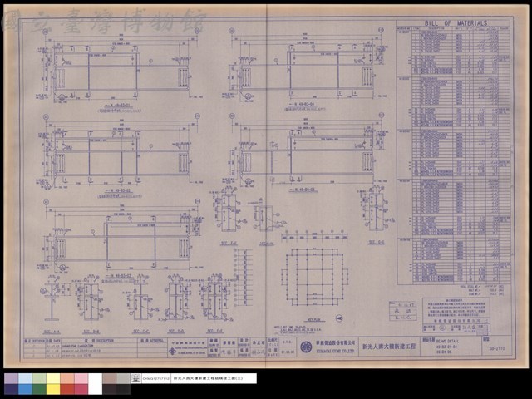The height and width of the screenshot is (399, 532).
Task: Choose the tan brown calibration swatch
Action: (109, 379)
